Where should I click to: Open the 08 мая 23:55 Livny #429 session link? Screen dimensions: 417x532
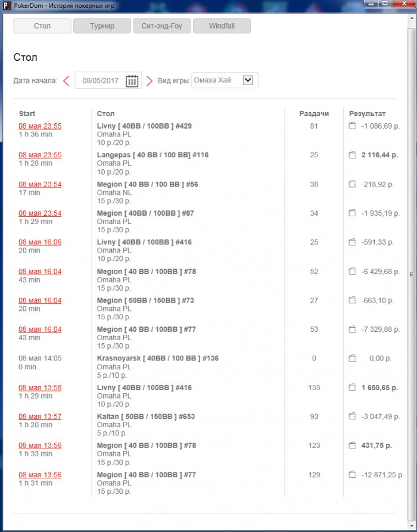click(x=40, y=126)
